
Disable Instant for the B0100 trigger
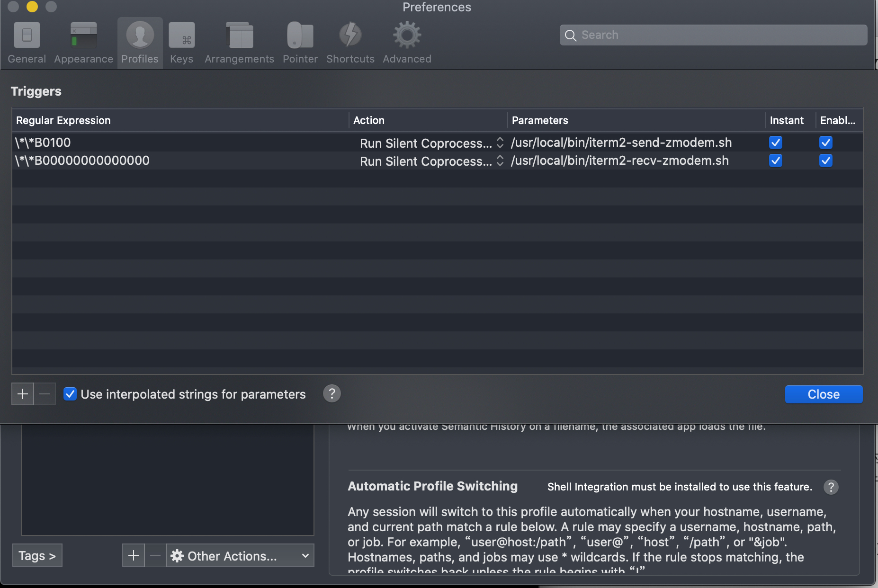775,143
